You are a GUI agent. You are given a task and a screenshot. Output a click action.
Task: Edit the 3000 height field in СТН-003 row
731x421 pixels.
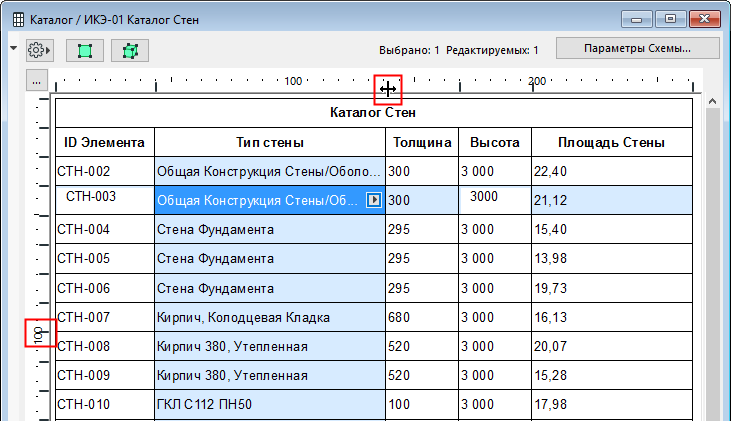(495, 200)
